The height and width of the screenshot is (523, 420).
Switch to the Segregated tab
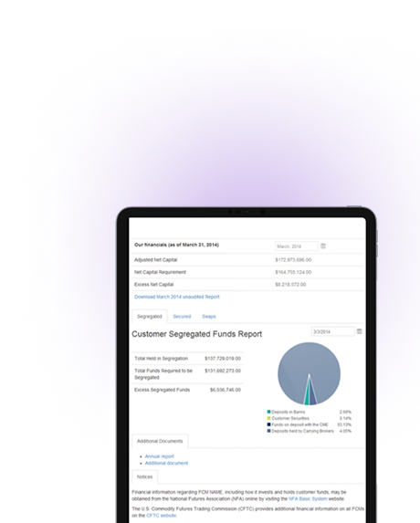coord(150,316)
